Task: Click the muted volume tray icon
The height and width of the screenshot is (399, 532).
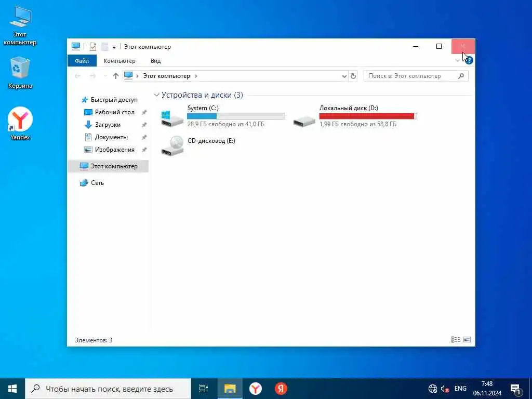Action: tap(445, 389)
